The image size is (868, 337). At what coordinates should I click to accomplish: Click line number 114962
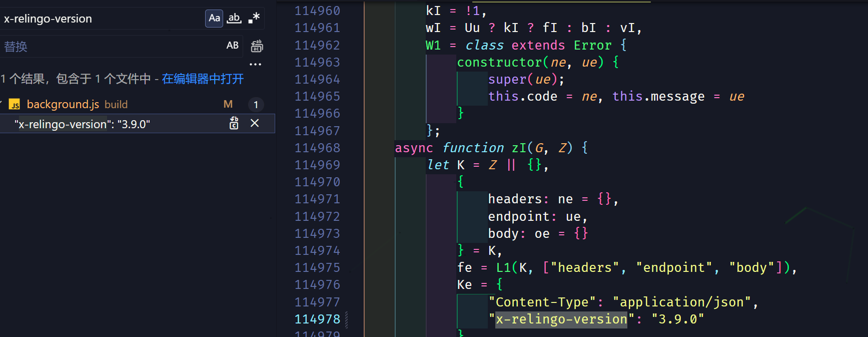(317, 45)
